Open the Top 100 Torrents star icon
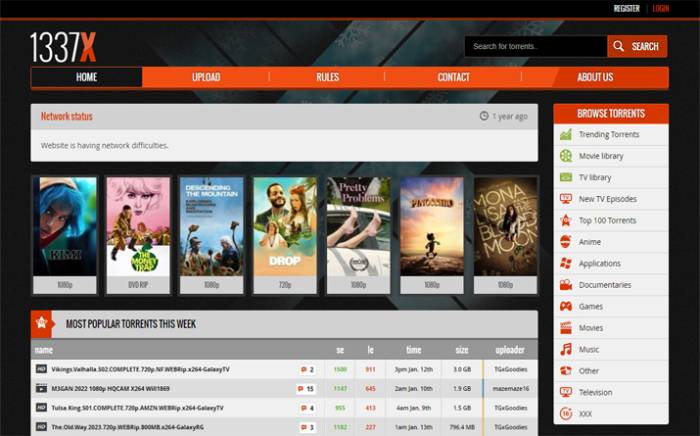The height and width of the screenshot is (436, 700). click(566, 220)
